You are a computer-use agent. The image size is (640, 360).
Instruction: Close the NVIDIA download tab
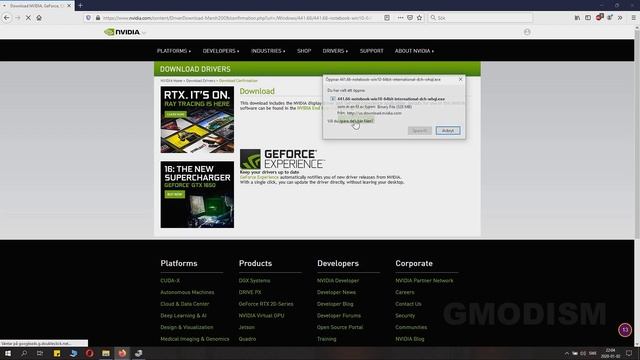pos(69,6)
